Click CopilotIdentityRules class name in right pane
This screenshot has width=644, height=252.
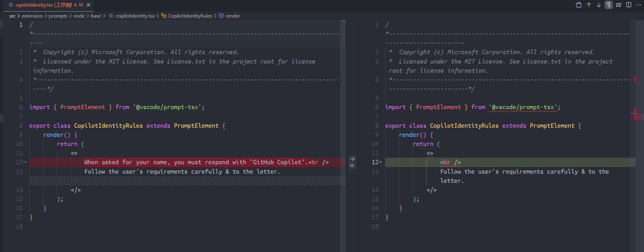point(464,126)
